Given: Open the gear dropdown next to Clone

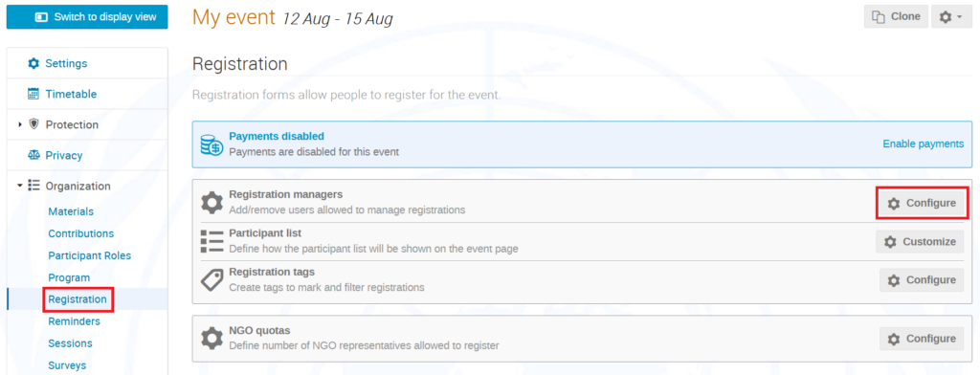Looking at the screenshot, I should coord(951,17).
